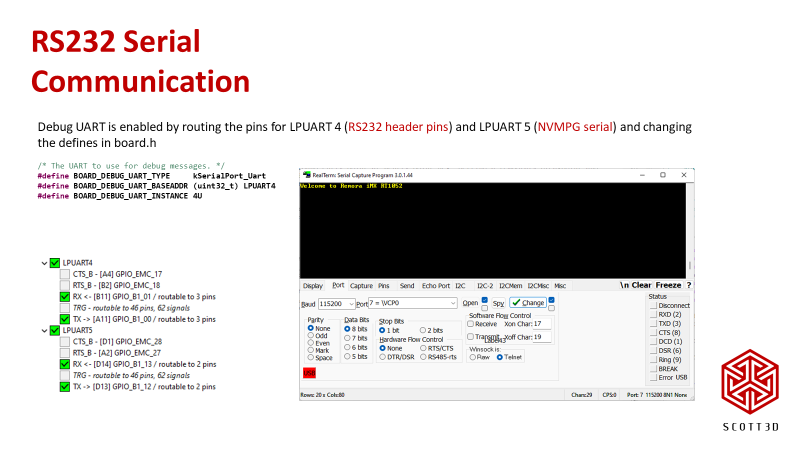The height and width of the screenshot is (450, 800).
Task: Uncheck RX [B11] GPIO_B1_01 pin
Action: [65, 297]
